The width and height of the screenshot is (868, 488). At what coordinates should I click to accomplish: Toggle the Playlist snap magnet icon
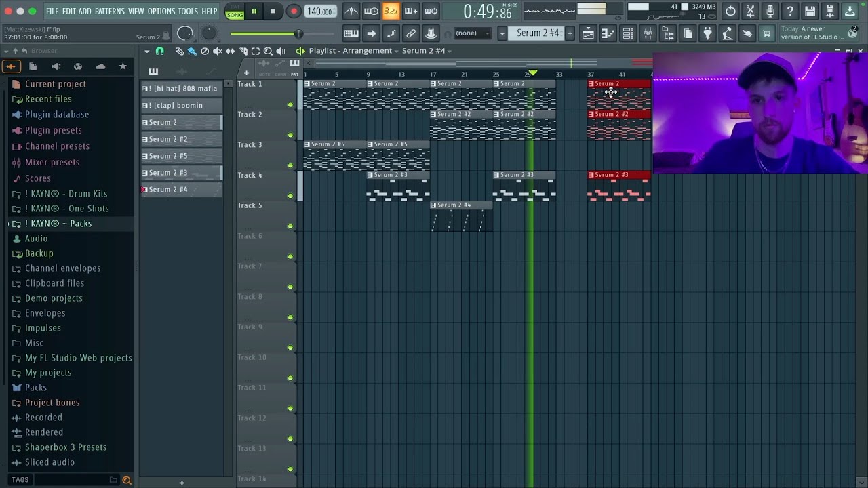pyautogui.click(x=159, y=51)
